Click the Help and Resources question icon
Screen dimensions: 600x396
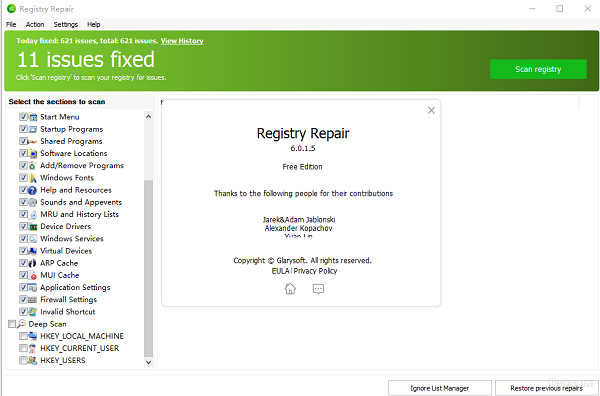(33, 190)
